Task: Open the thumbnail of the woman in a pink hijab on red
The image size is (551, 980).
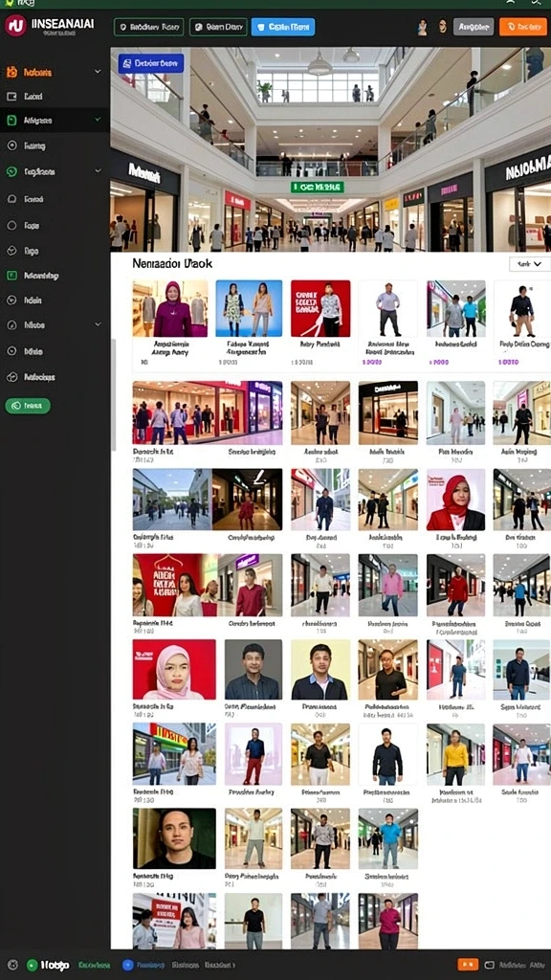Action: tap(174, 669)
